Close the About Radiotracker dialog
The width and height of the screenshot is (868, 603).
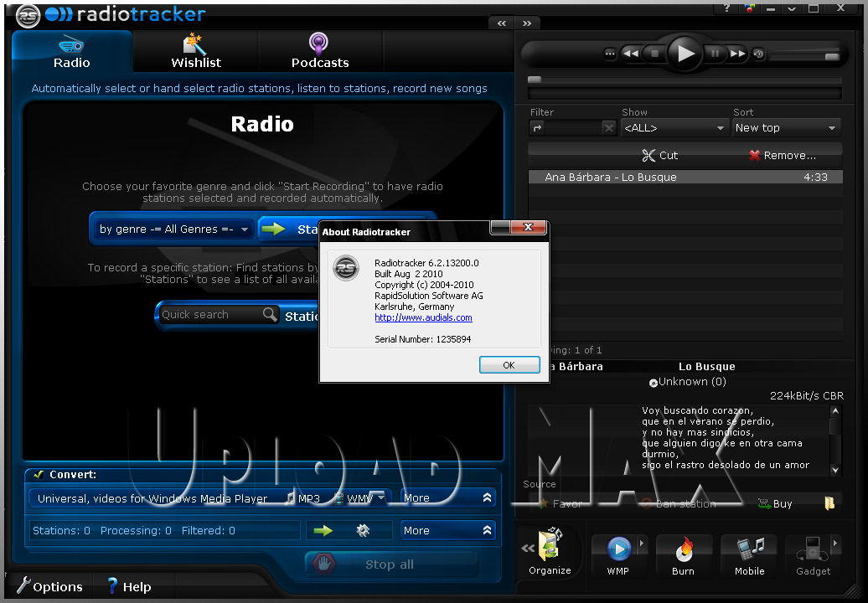point(528,227)
